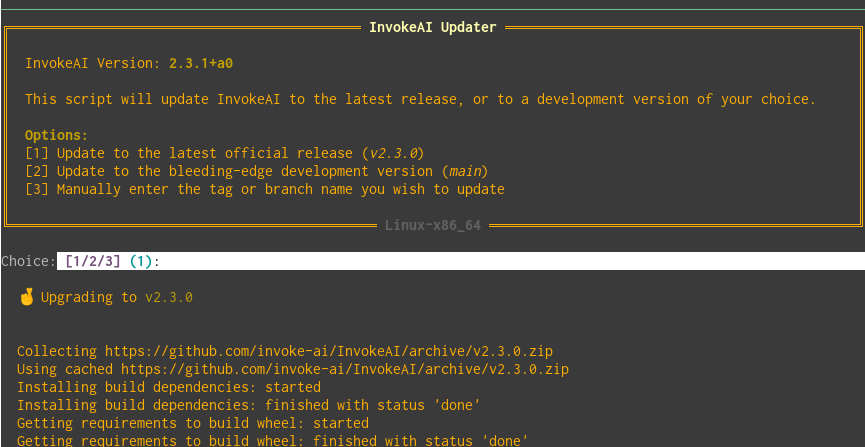The image size is (865, 447).
Task: Click the 'Upgrading to v2.3.0' message
Action: (116, 297)
